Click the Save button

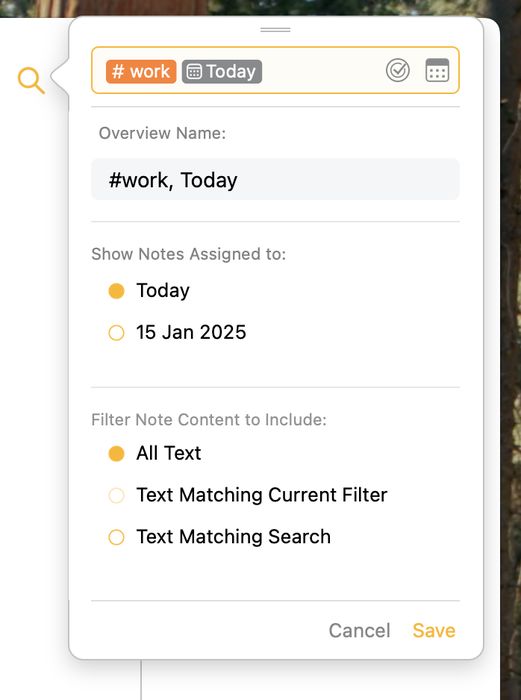[x=434, y=630]
